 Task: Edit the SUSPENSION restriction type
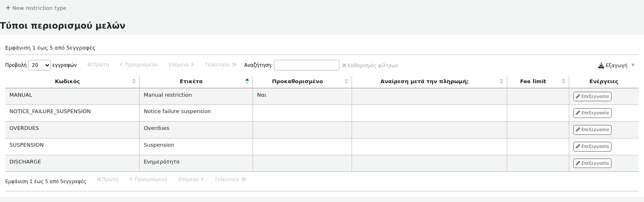[x=592, y=146]
